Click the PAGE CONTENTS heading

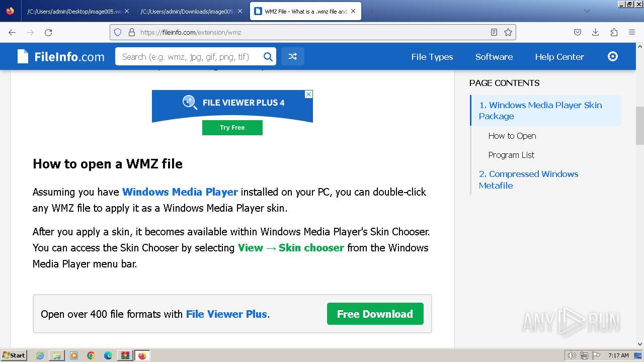(x=504, y=83)
